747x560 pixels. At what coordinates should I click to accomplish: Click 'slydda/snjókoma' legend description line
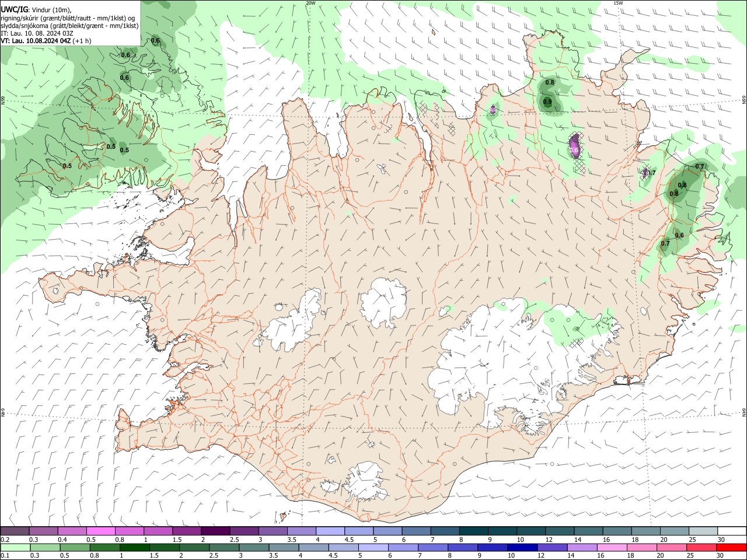coord(69,26)
